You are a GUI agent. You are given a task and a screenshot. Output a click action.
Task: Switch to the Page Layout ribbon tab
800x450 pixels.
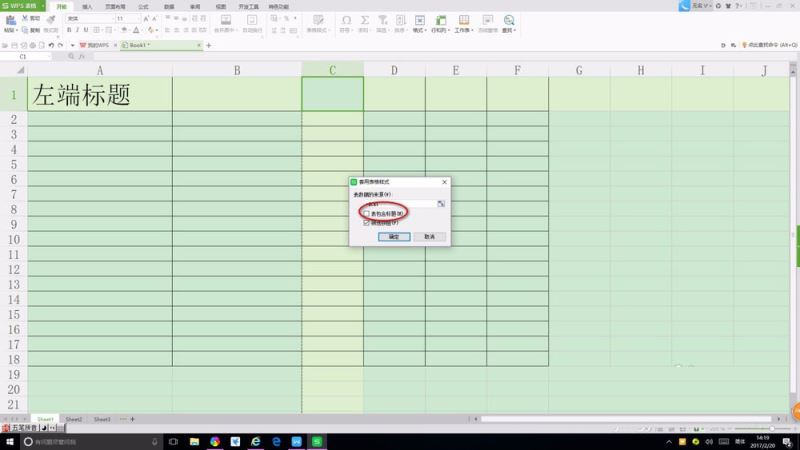[x=115, y=7]
